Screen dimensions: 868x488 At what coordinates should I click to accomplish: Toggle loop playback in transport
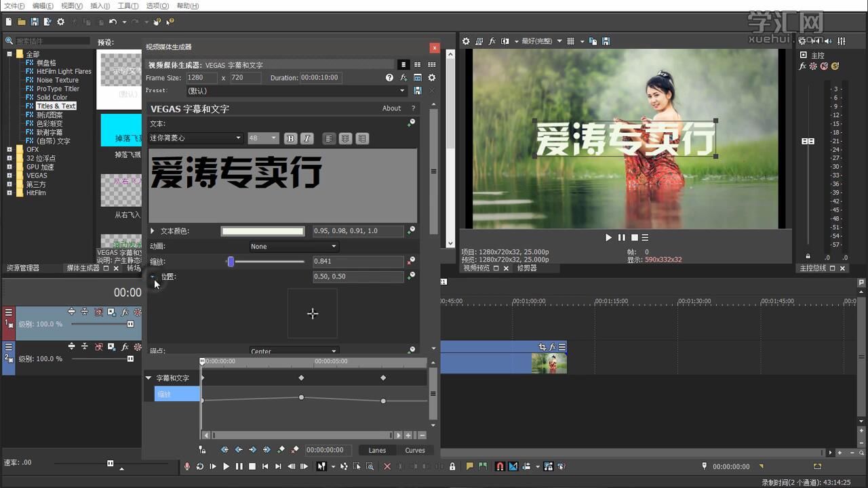[x=200, y=466]
